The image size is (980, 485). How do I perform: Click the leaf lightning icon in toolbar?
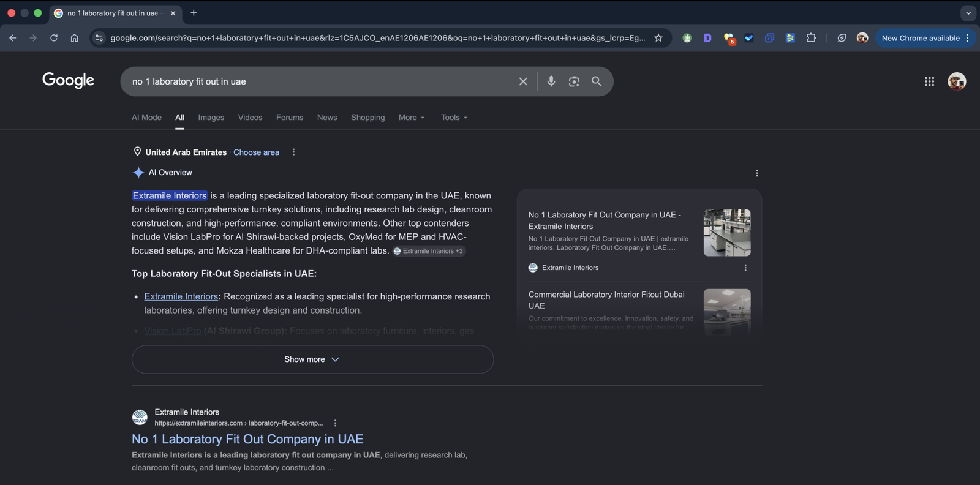tap(842, 38)
